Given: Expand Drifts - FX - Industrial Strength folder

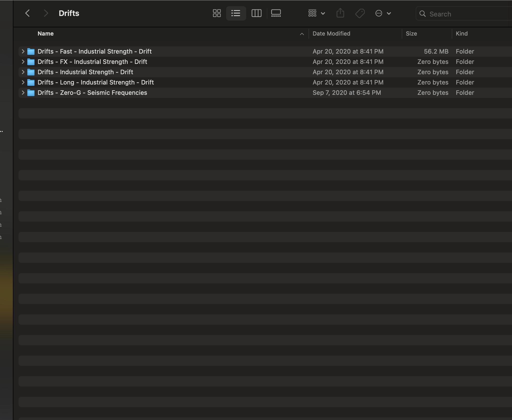Looking at the screenshot, I should pyautogui.click(x=23, y=62).
